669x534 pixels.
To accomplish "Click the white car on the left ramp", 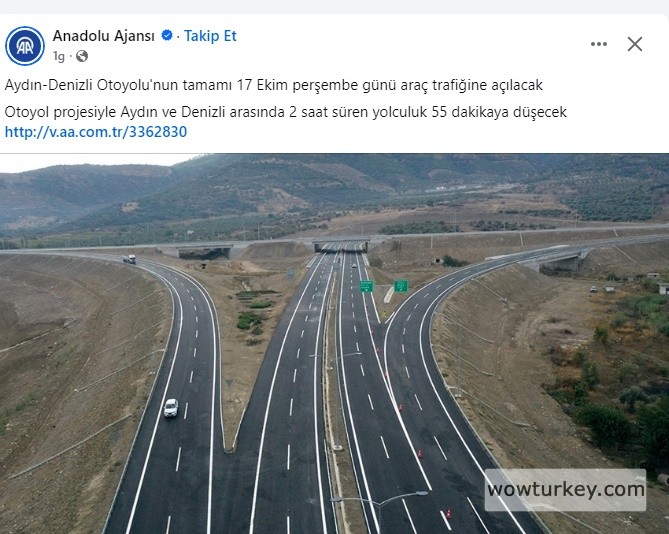I will [x=171, y=408].
